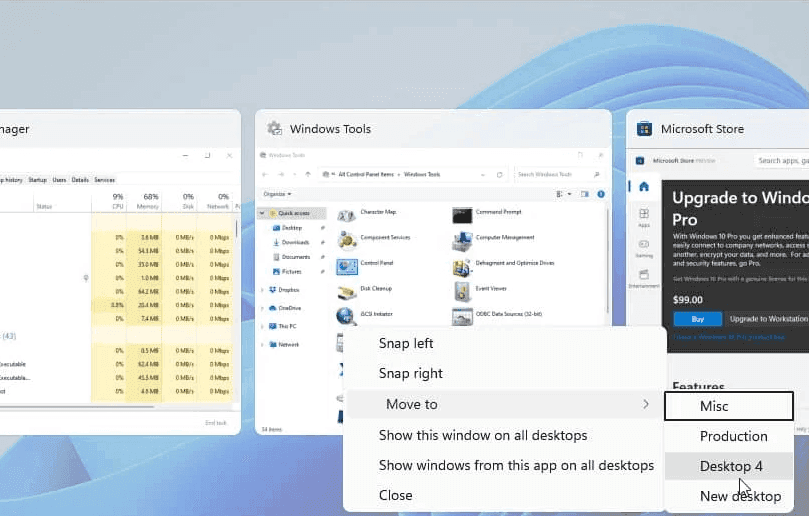Open the change view dropdown arrow
809x516 pixels.
point(570,194)
